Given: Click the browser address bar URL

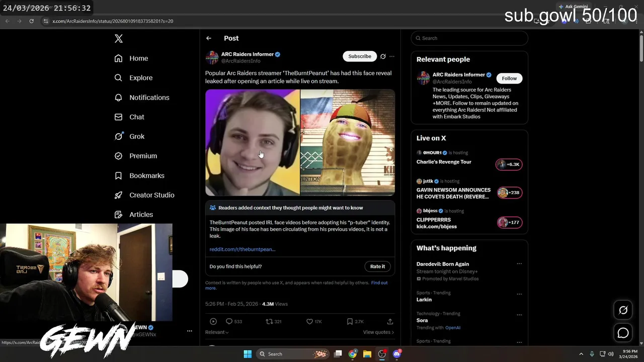Looking at the screenshot, I should pos(113,21).
